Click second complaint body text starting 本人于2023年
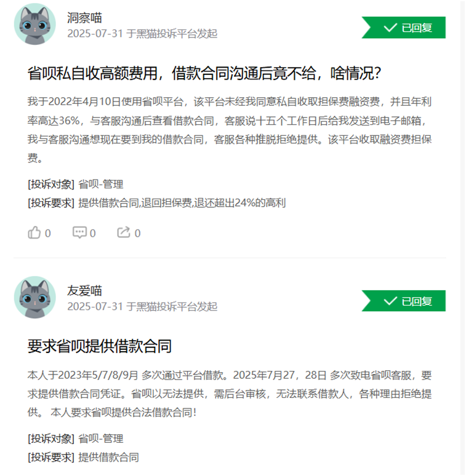Screen dimensions: 466x476 tap(230, 394)
